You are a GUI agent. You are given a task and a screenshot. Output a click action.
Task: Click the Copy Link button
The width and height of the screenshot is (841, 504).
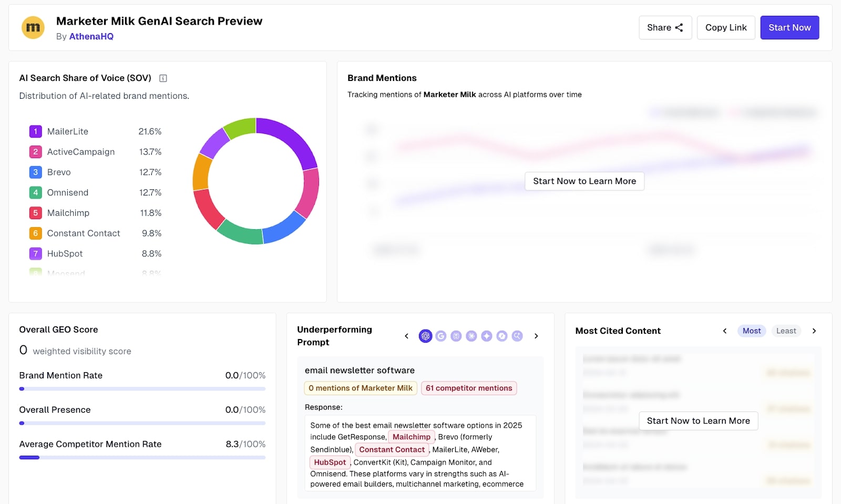(726, 27)
